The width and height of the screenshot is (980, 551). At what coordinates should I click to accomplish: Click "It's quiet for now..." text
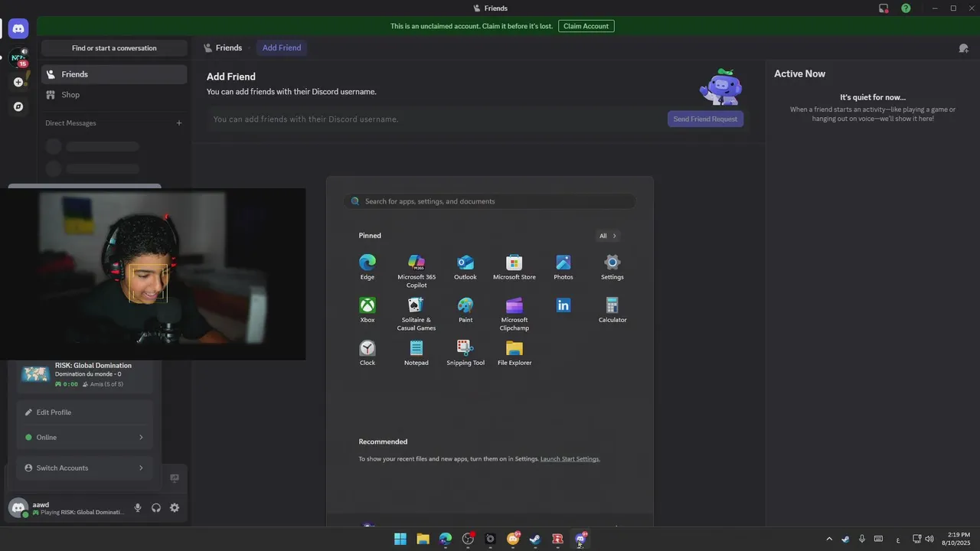click(873, 97)
